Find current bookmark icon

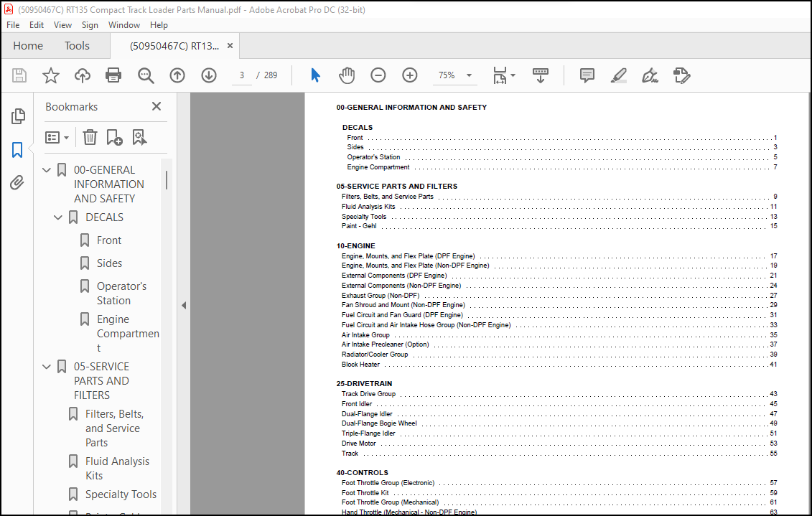tap(139, 137)
